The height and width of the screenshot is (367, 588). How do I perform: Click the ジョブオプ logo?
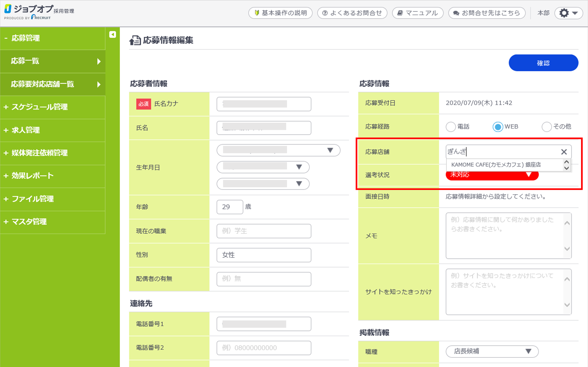click(39, 12)
